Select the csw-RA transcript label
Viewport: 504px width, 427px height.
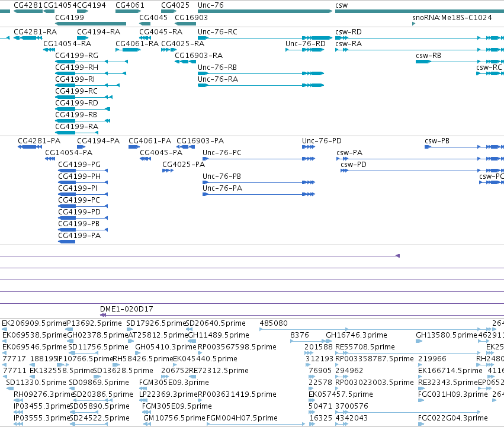click(x=348, y=43)
